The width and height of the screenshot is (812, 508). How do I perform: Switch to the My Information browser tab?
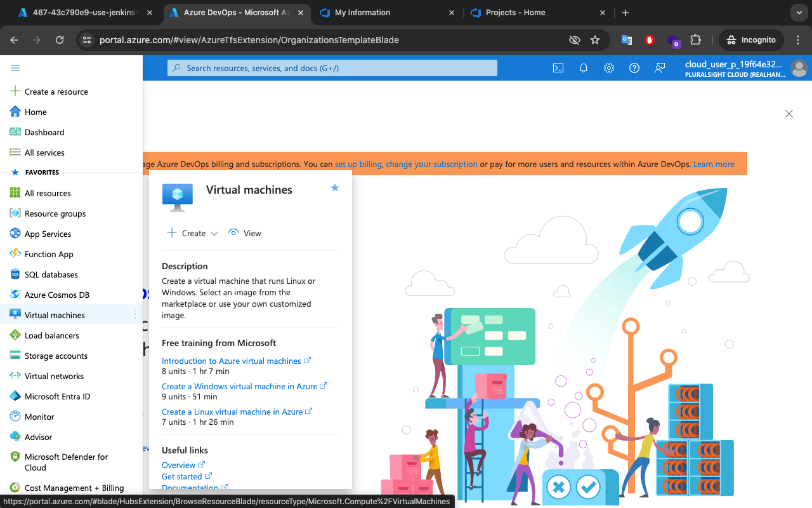pos(387,13)
